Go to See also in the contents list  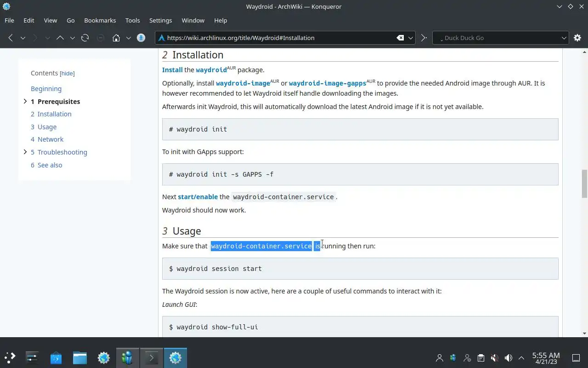46,165
